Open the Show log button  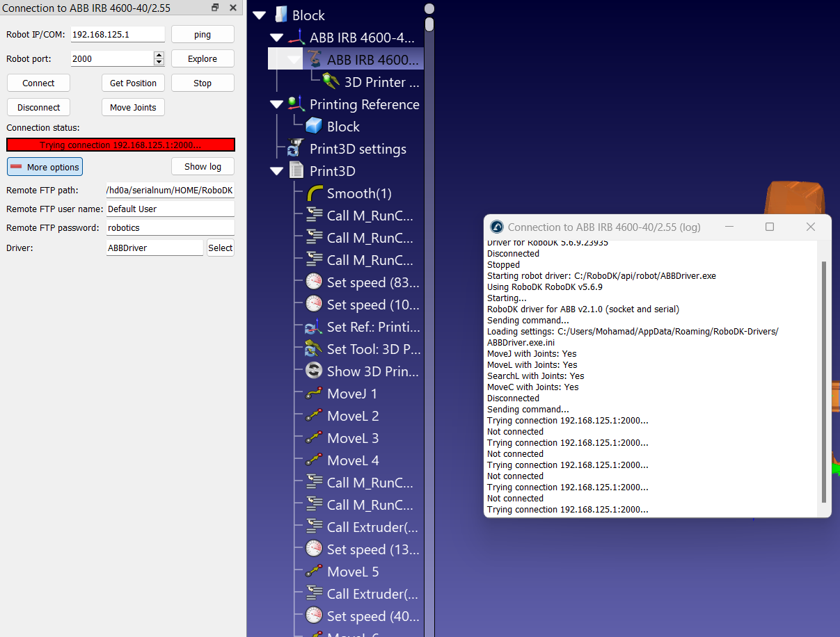coord(203,167)
